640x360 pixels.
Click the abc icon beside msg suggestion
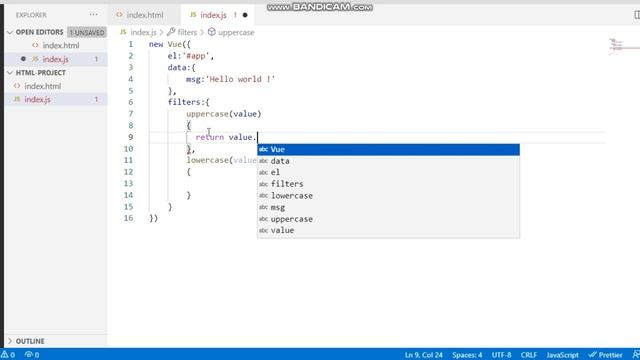[264, 207]
